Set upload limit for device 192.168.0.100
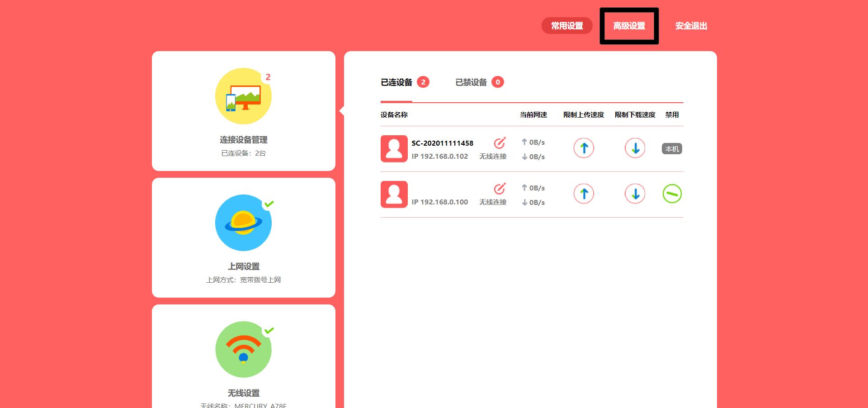Viewport: 868px width, 408px height. 584,194
